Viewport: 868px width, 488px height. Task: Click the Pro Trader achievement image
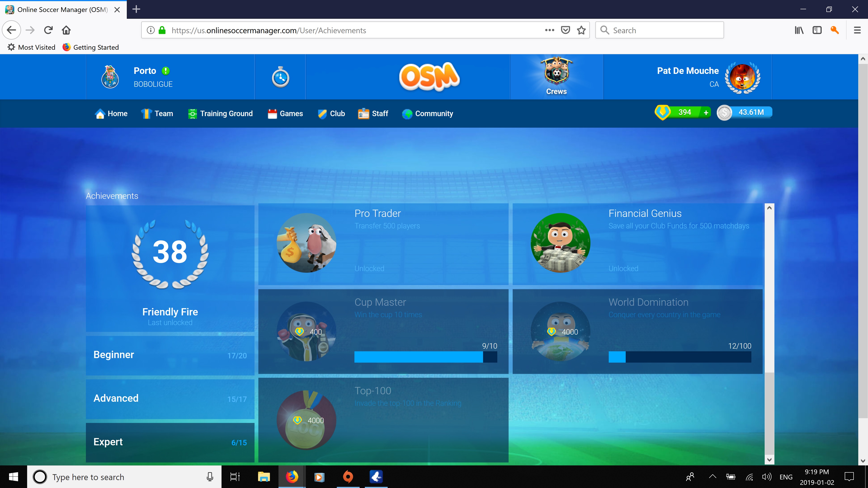tap(306, 243)
